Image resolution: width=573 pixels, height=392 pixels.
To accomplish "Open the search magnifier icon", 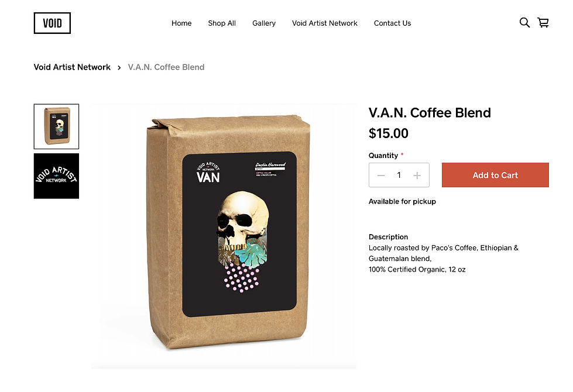I will (x=524, y=23).
